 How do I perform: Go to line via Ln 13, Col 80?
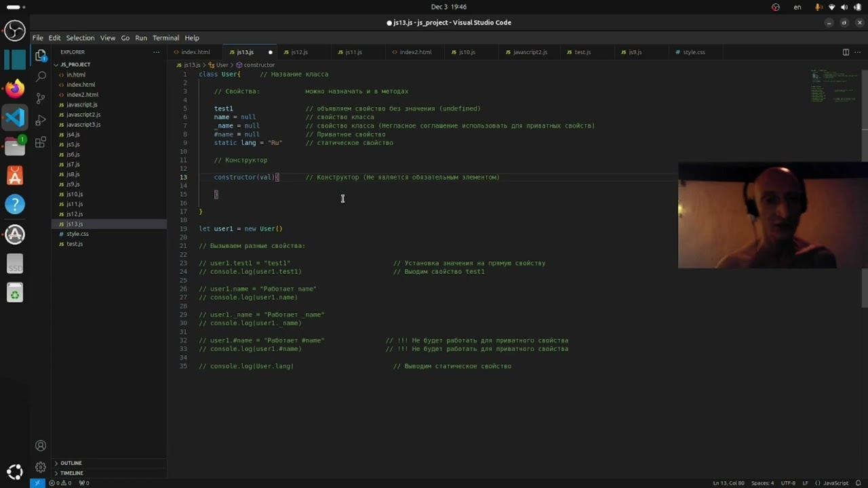[x=729, y=483]
